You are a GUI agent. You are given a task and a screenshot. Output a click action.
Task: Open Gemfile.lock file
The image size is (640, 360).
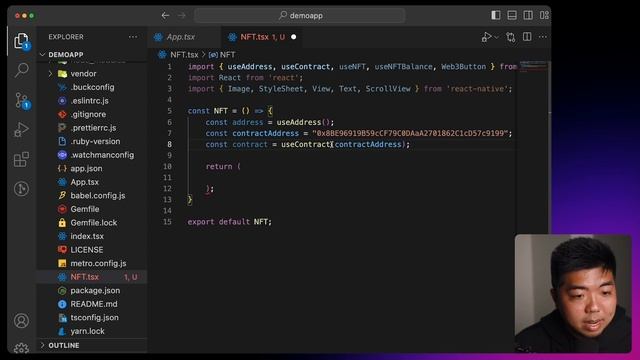pos(93,223)
